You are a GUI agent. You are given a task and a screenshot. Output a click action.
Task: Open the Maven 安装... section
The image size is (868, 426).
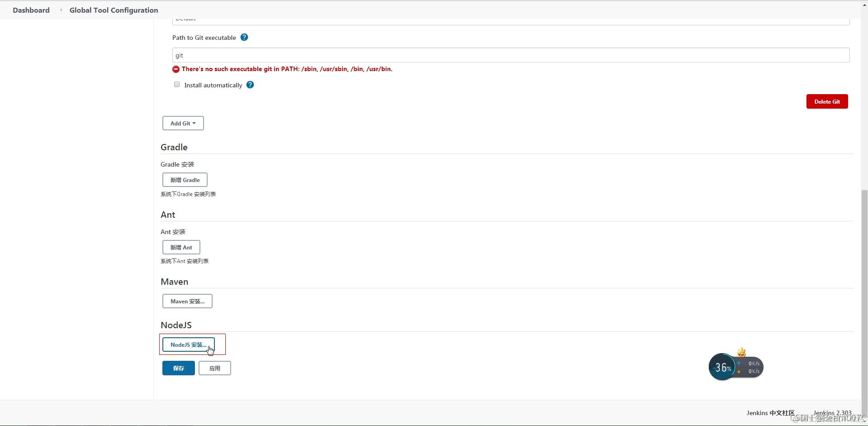pos(187,301)
